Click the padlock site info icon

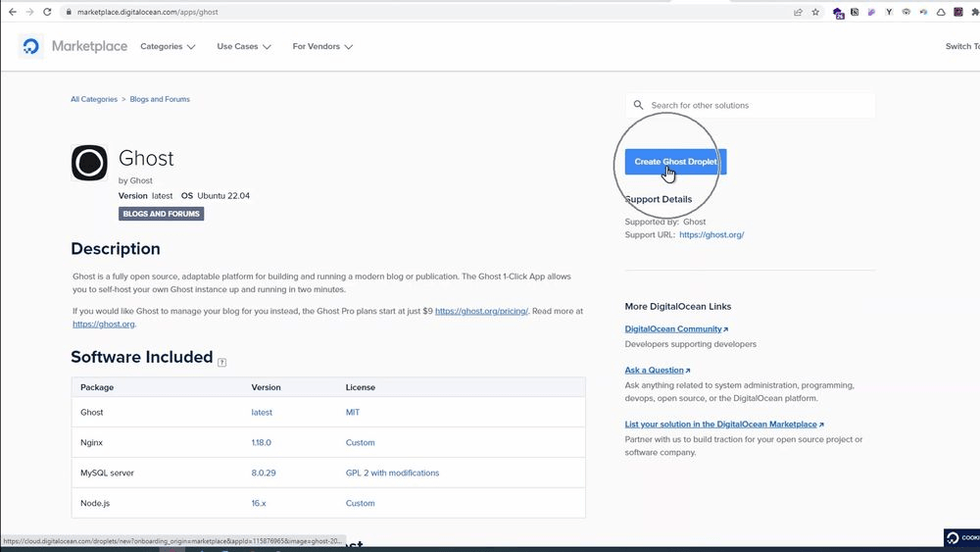click(69, 12)
